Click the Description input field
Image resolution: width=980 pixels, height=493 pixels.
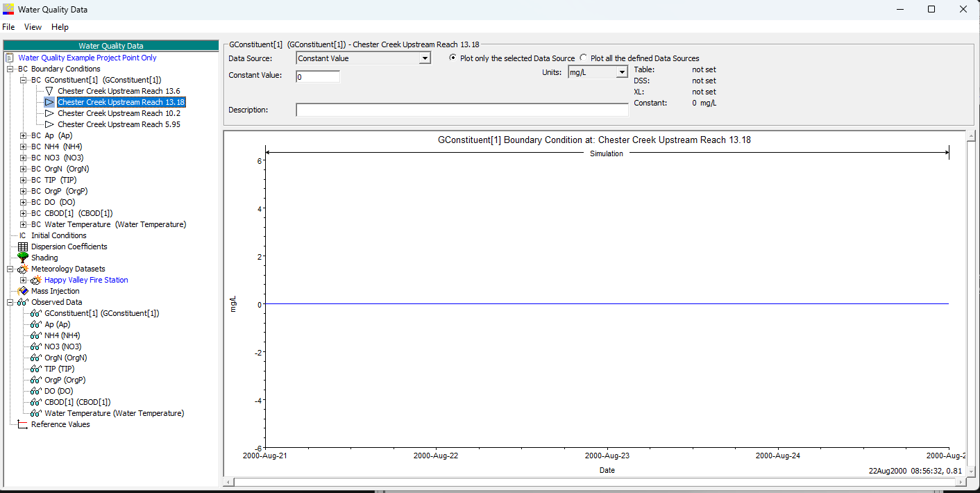point(462,110)
